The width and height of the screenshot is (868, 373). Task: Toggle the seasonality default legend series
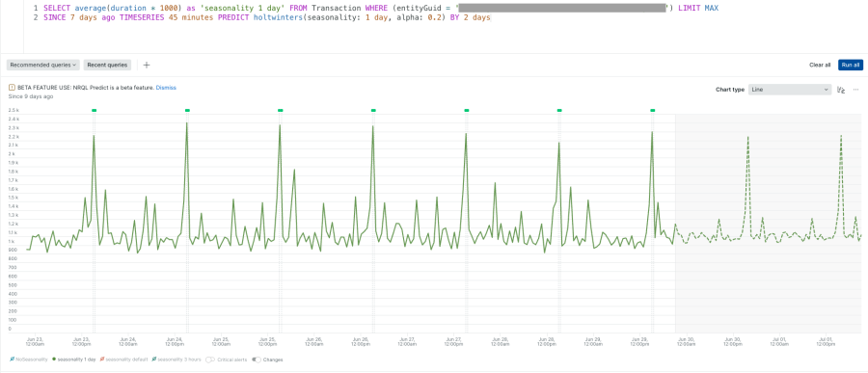tap(124, 360)
